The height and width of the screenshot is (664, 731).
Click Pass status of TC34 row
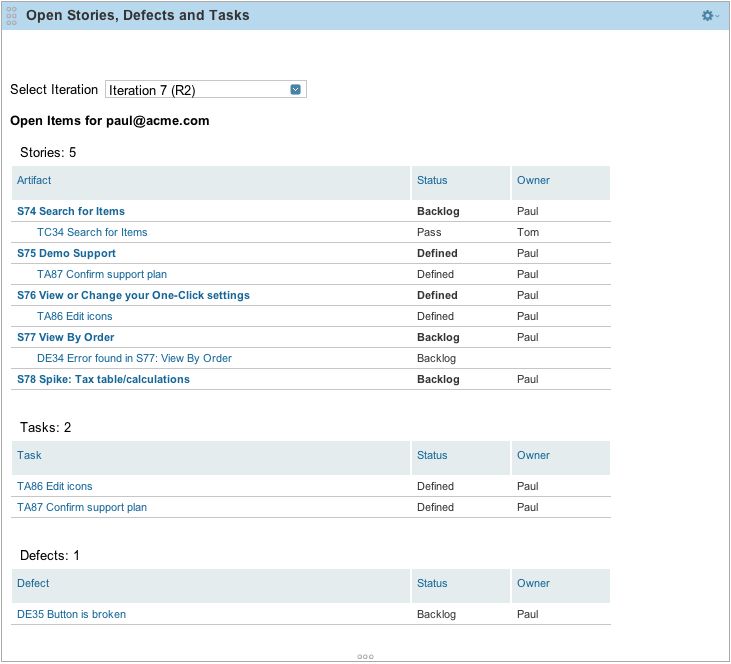(x=429, y=232)
